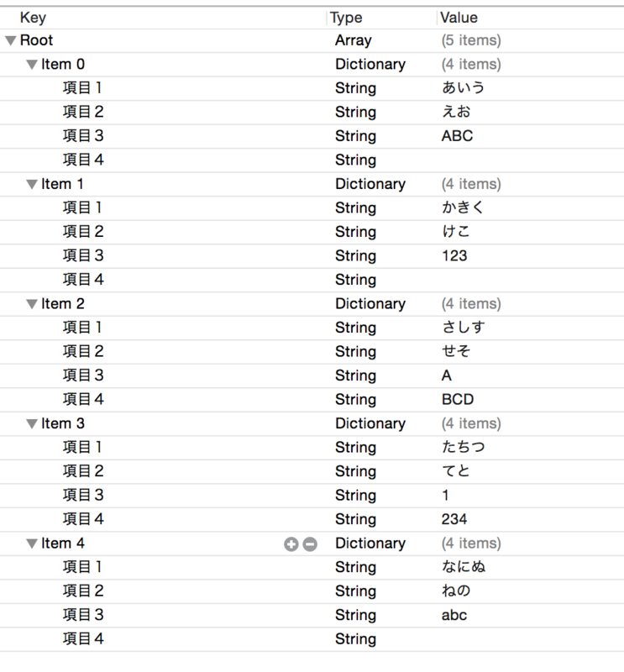
Task: Collapse the Item 4 disclosure triangle
Action: click(x=32, y=543)
